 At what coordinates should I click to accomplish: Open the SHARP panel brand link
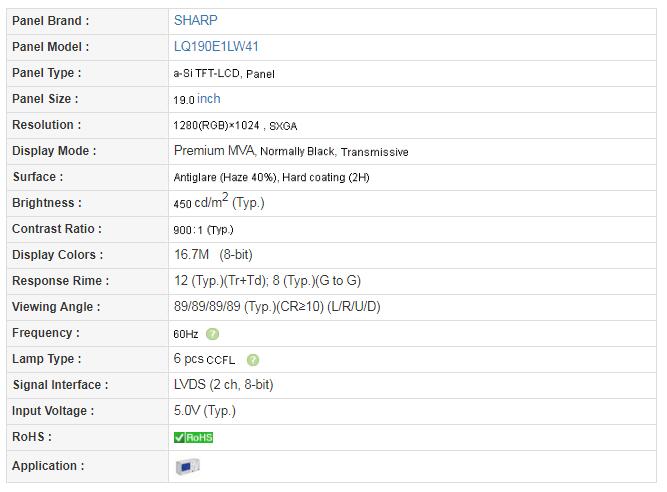click(195, 20)
